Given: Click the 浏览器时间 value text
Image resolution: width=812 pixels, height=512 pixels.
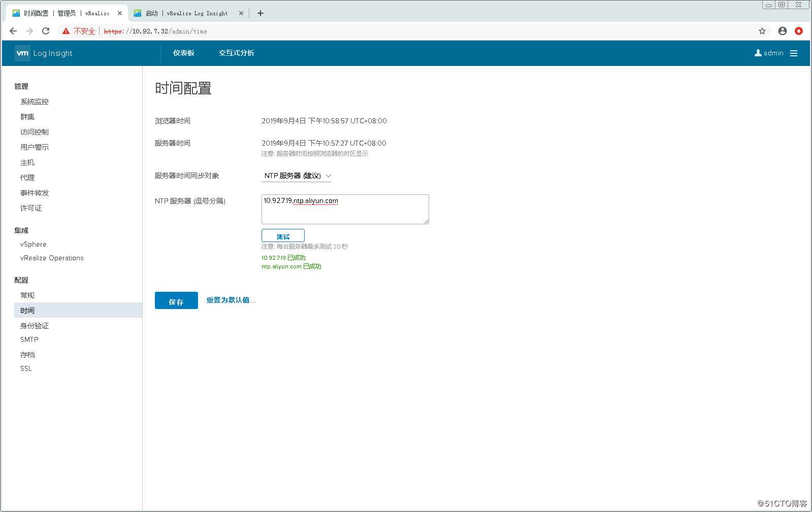Looking at the screenshot, I should point(324,121).
